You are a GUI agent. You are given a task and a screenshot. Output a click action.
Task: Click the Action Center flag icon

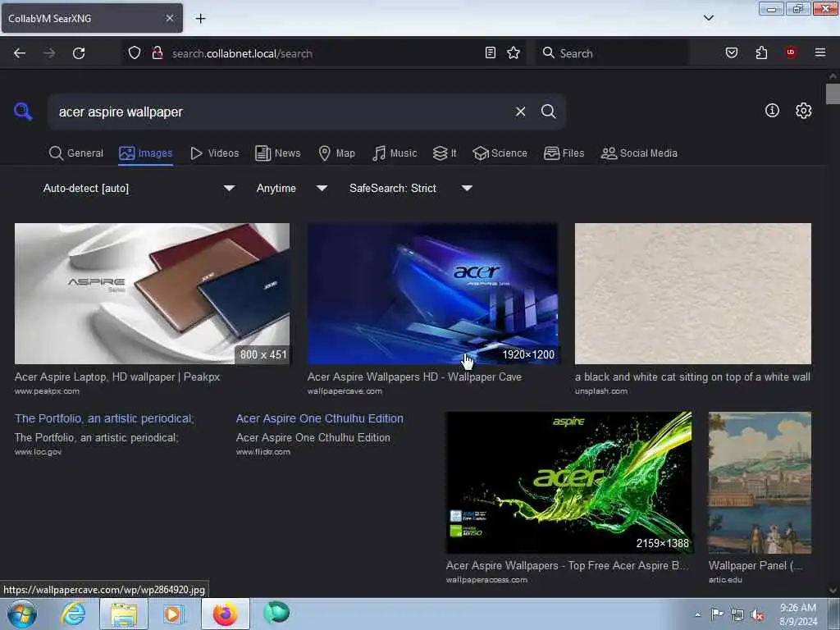[717, 614]
